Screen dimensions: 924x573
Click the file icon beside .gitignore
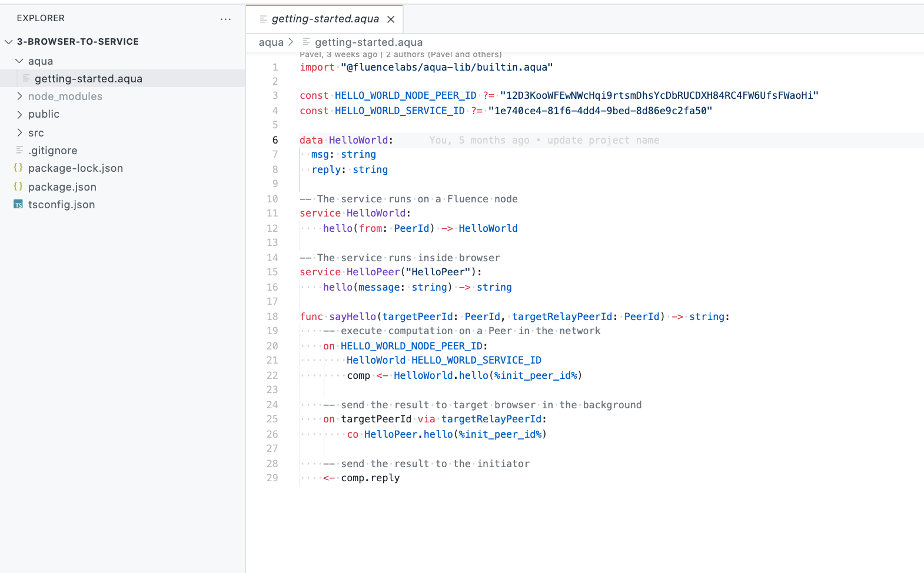(x=19, y=150)
